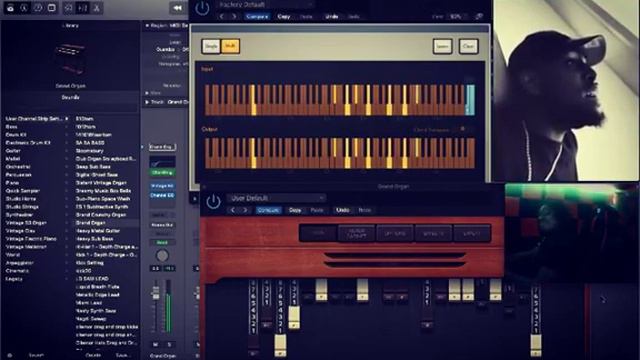Image resolution: width=640 pixels, height=360 pixels.
Task: Click the cyan range handle on input keyboard
Action: (x=470, y=100)
